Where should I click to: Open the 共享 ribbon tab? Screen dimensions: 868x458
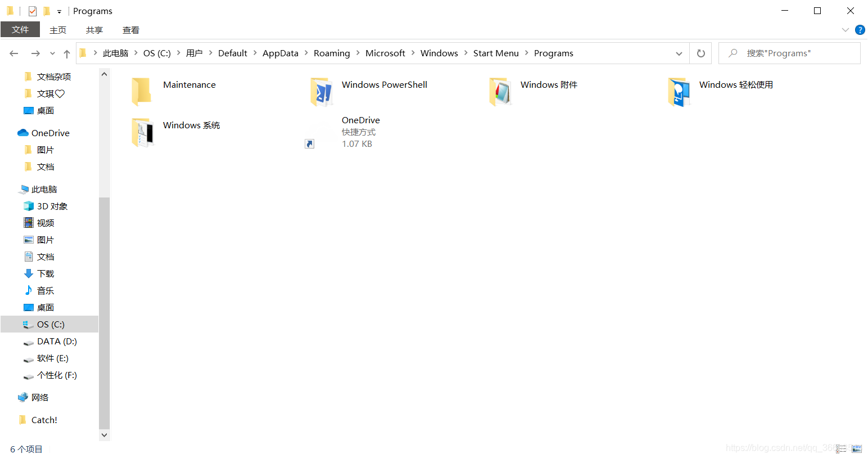[94, 30]
